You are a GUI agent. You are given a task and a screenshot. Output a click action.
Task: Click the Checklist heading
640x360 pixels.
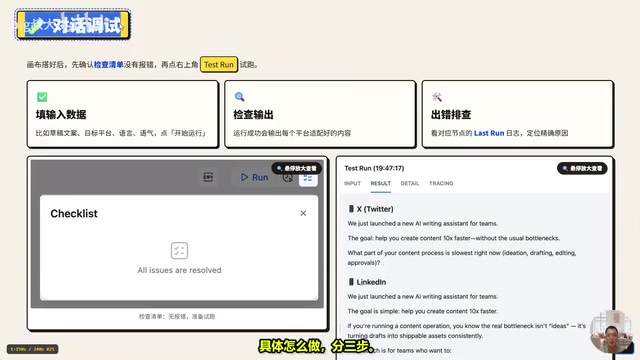click(74, 213)
